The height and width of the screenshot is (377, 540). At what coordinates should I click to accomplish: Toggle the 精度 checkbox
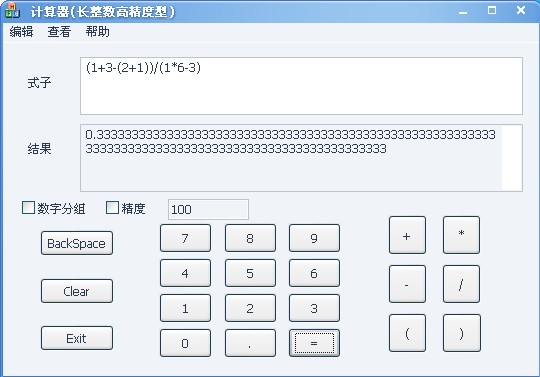[112, 208]
